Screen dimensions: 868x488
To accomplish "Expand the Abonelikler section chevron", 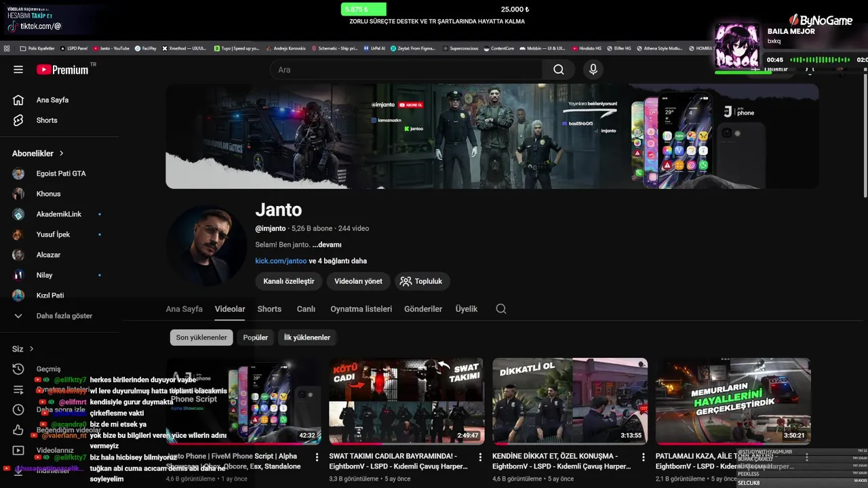I will (x=61, y=154).
